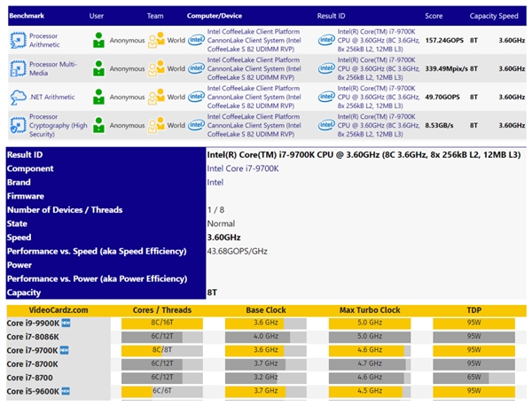Image resolution: width=532 pixels, height=406 pixels.
Task: Click the Benchmark column header
Action: pos(27,15)
